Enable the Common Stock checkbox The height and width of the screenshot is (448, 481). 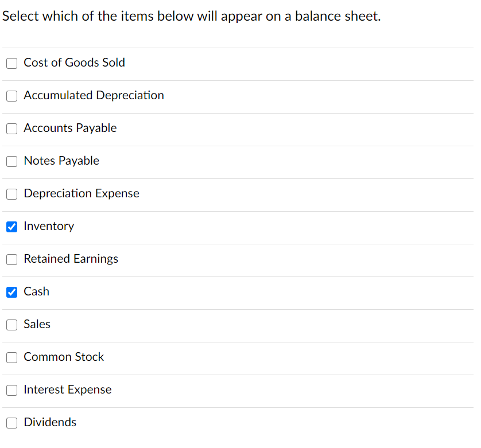[x=11, y=357]
